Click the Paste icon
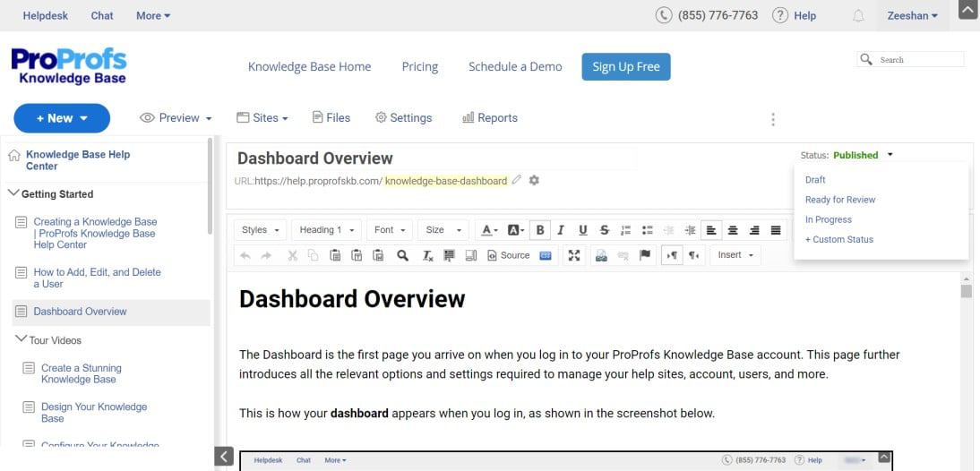Viewport: 980px width, 471px height. (335, 255)
